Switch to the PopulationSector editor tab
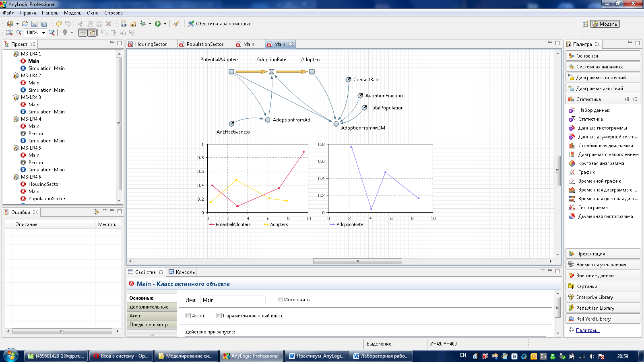The image size is (644, 362). pos(204,44)
